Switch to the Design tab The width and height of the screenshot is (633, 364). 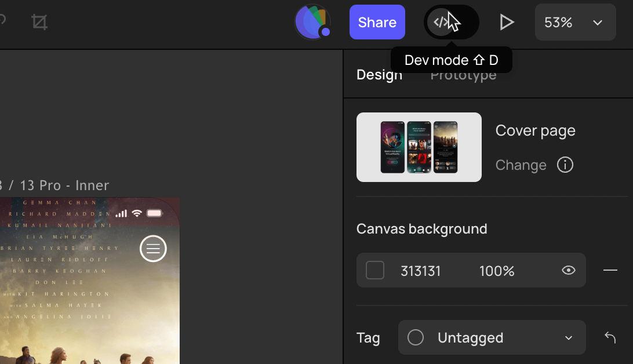click(x=379, y=75)
